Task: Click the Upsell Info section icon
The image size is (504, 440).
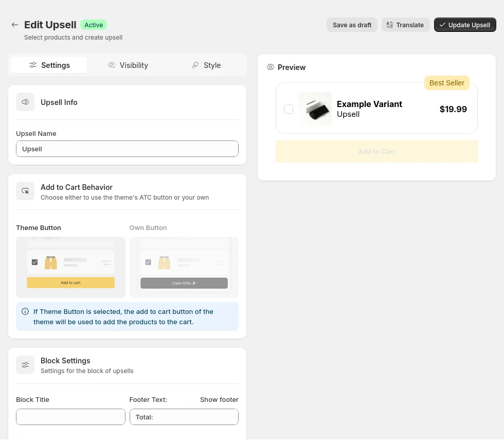Action: (25, 102)
